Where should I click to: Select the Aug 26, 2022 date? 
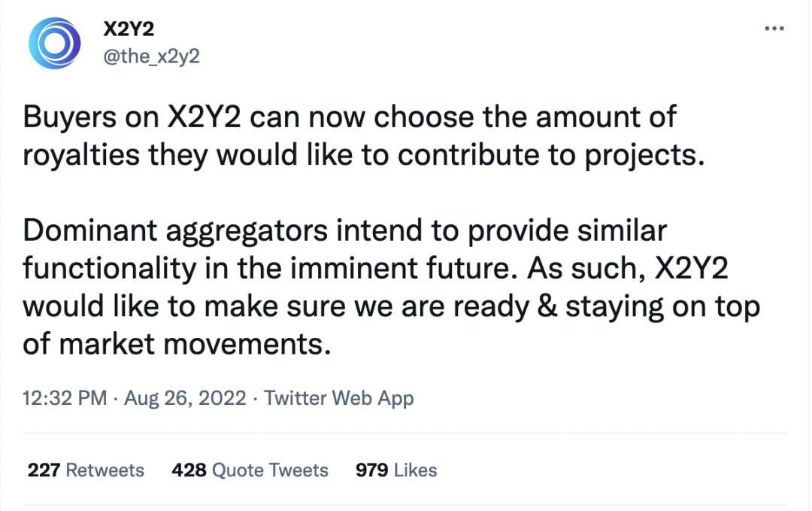pos(183,397)
